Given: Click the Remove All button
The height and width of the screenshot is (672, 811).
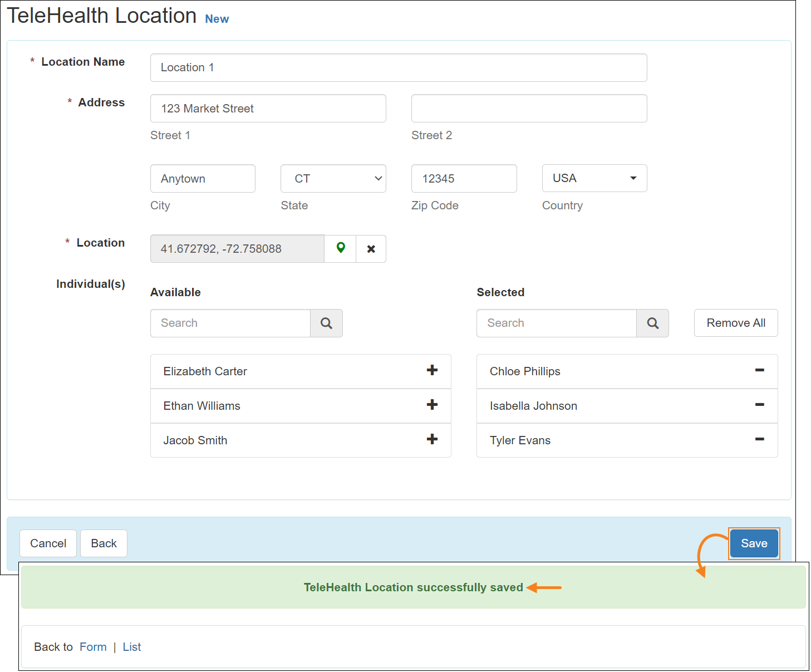Looking at the screenshot, I should 736,323.
